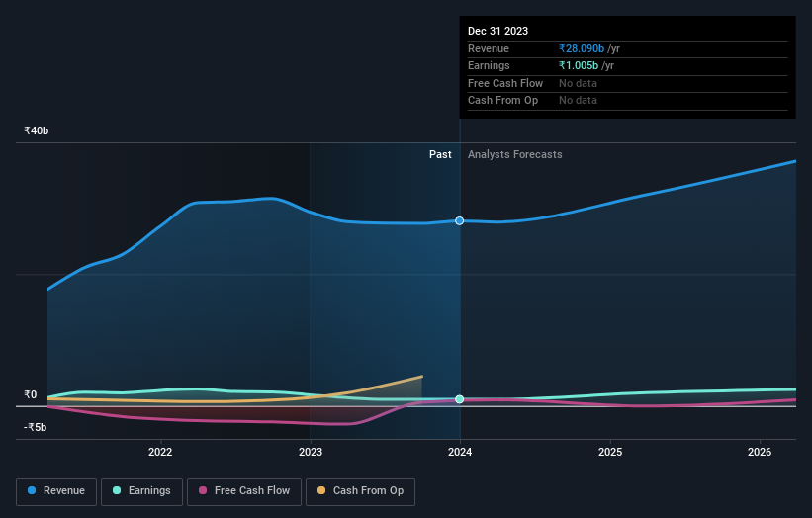Toggle the Free Cash Flow legend button
The width and height of the screenshot is (812, 518).
coord(244,491)
